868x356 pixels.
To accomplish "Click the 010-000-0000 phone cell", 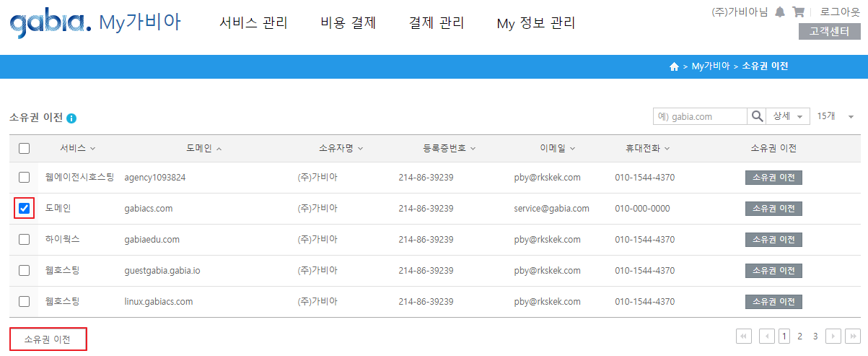I will [x=642, y=208].
